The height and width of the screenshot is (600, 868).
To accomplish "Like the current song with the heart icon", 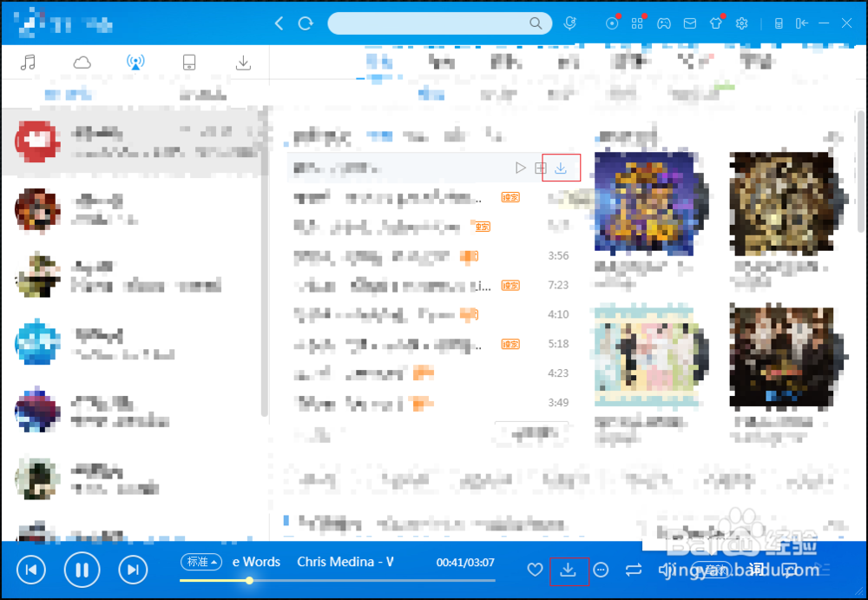I will click(x=535, y=570).
